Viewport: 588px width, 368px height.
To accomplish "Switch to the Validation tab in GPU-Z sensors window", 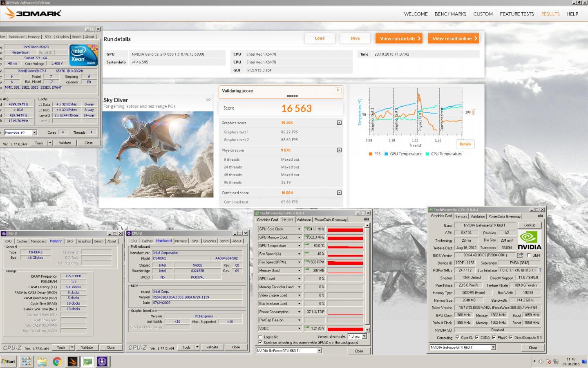I will pyautogui.click(x=304, y=220).
